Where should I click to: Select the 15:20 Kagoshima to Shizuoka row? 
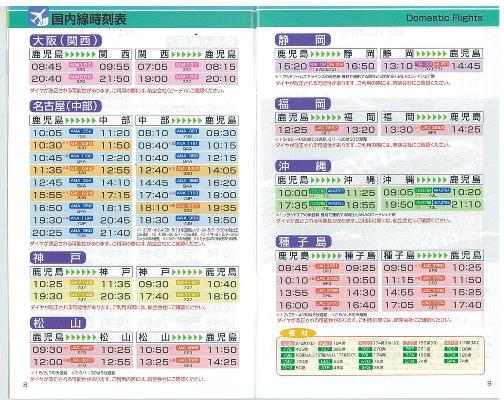[327, 66]
